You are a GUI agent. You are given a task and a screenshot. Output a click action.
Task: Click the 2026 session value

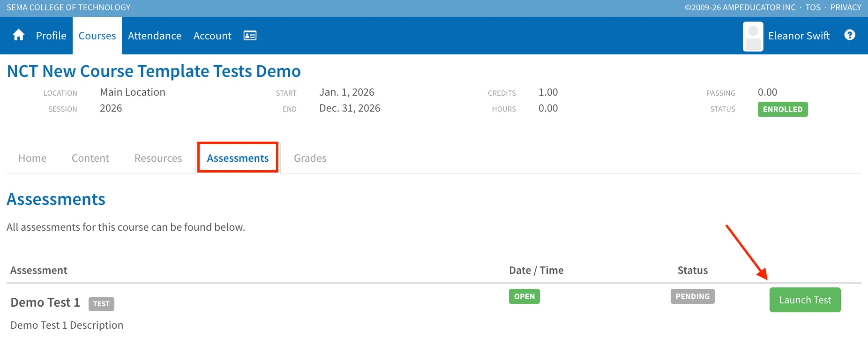(x=111, y=108)
